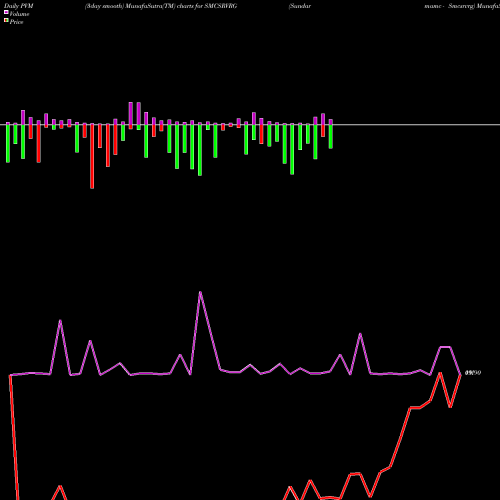This screenshot has height=500, width=500.
Task: Click the longest green downward bar
Action: click(x=200, y=149)
